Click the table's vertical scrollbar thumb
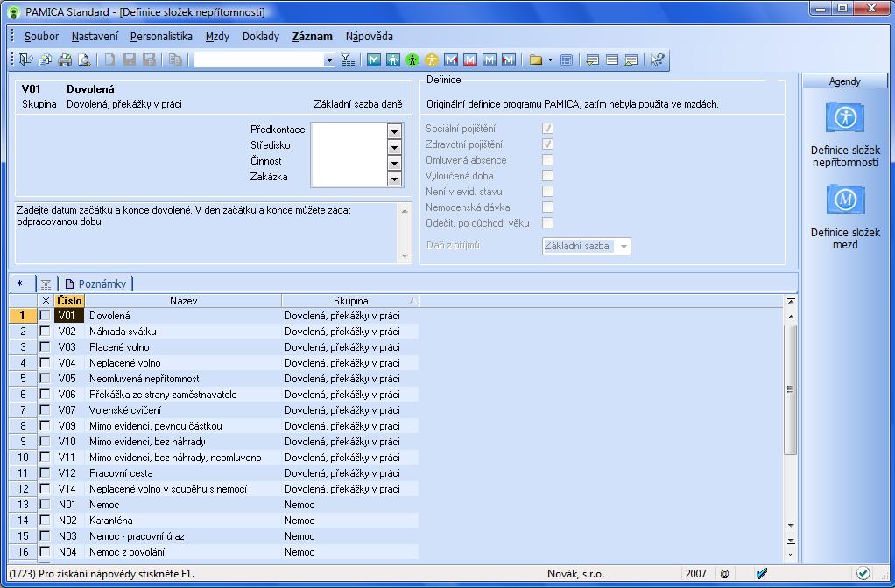Image resolution: width=895 pixels, height=588 pixels. [x=790, y=389]
